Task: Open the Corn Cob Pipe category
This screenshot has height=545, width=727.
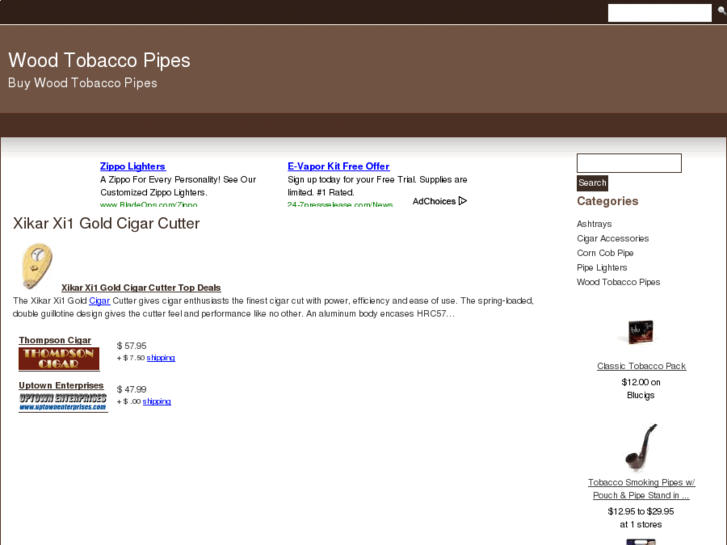Action: 605,253
